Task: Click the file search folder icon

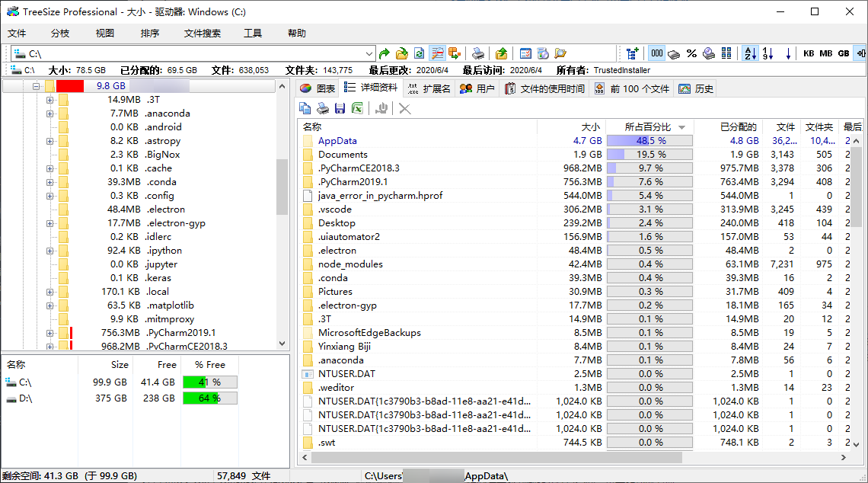Action: click(x=560, y=54)
